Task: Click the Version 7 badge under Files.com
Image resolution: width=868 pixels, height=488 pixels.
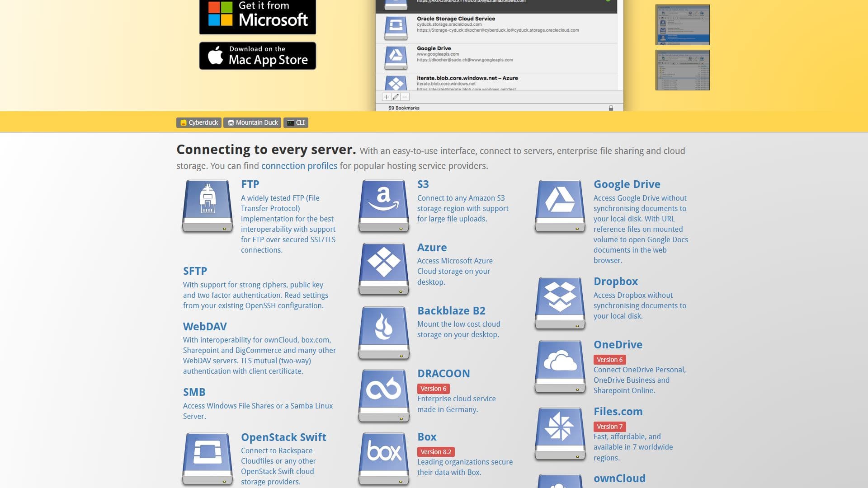Action: pos(610,427)
